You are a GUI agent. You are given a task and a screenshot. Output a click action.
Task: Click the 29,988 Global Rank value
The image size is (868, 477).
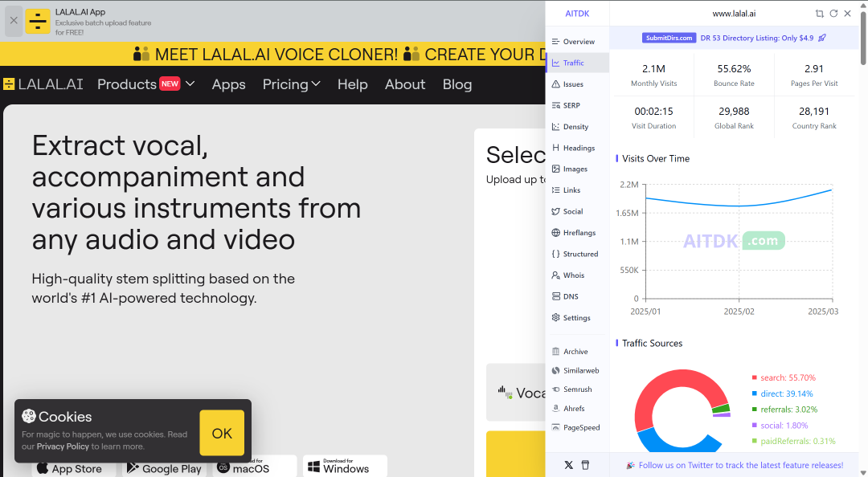click(x=734, y=112)
